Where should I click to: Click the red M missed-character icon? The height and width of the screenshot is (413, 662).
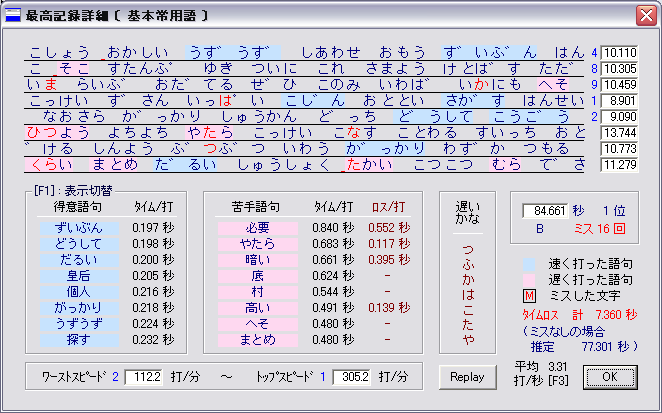pos(530,295)
